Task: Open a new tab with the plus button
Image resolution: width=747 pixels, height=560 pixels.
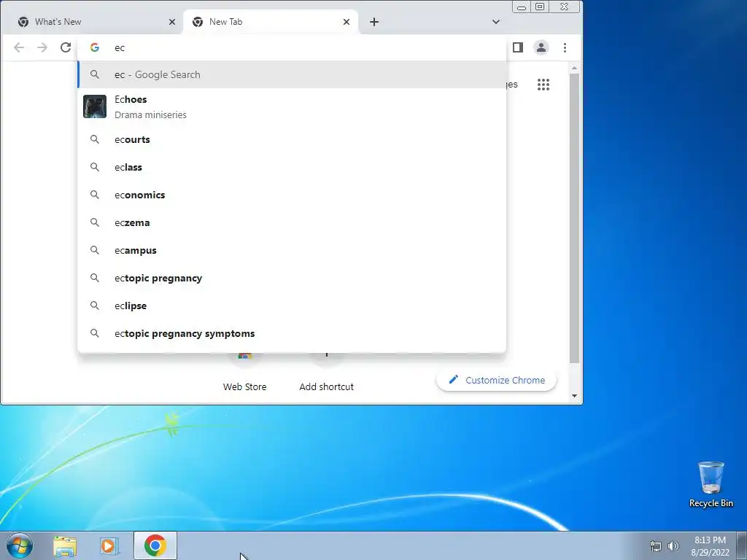Action: [x=374, y=22]
